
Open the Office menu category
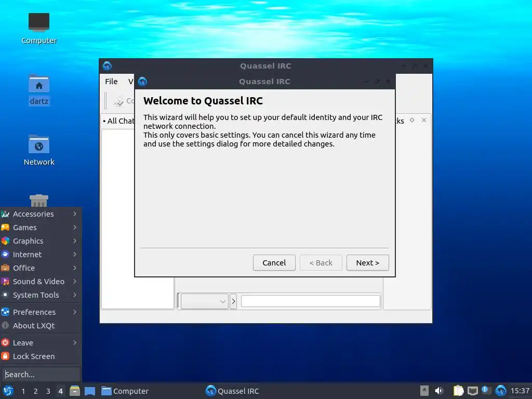pos(40,268)
